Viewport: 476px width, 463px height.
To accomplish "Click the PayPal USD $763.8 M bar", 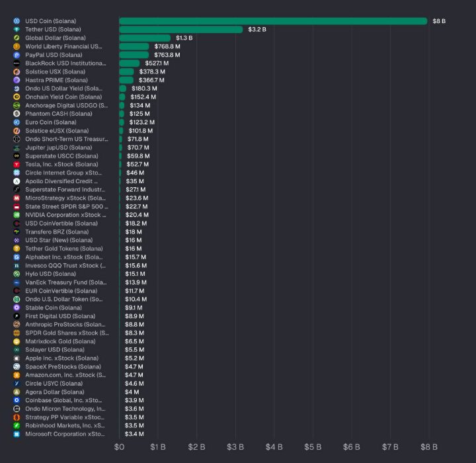I will [x=134, y=55].
